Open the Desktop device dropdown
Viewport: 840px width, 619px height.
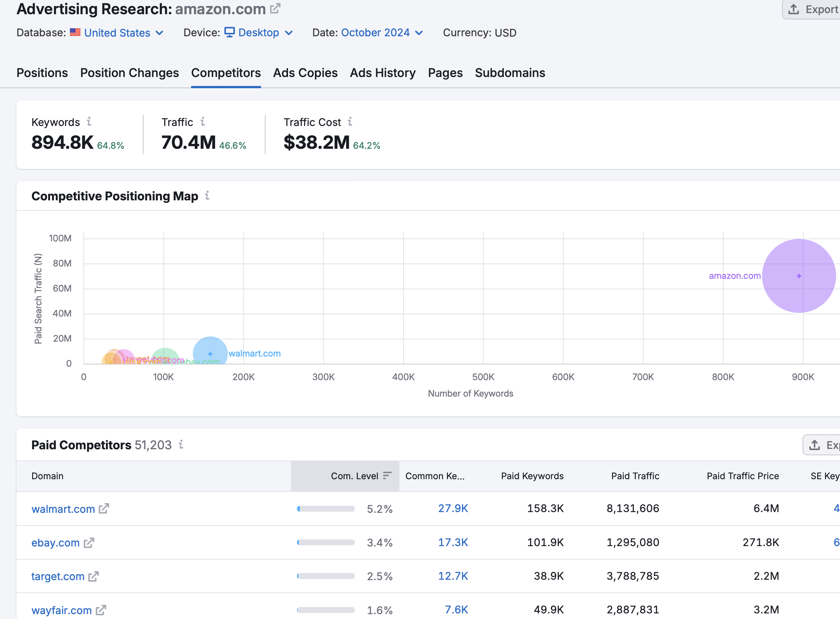point(259,33)
